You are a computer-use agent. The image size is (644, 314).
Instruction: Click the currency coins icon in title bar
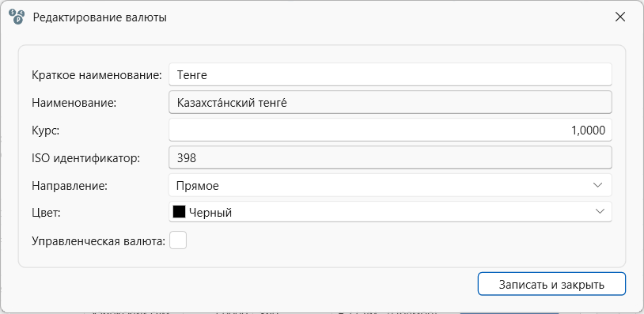point(17,17)
